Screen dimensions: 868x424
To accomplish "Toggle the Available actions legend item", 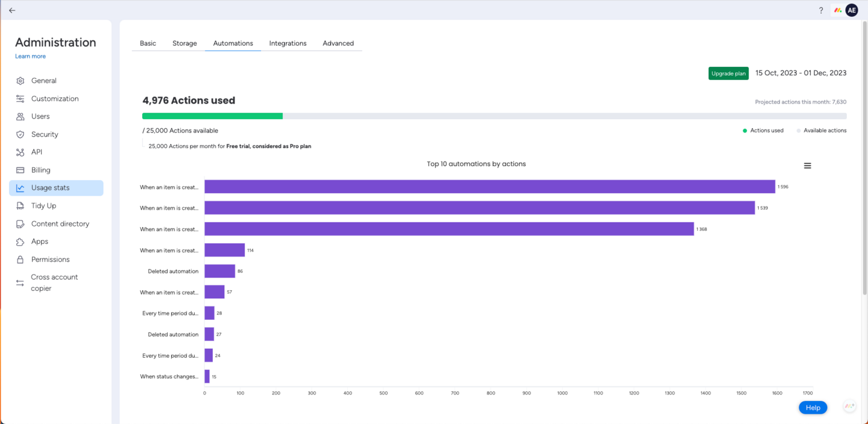I will pyautogui.click(x=822, y=131).
